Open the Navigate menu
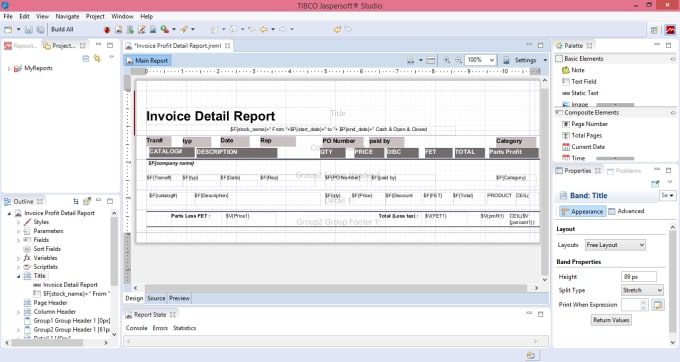This screenshot has height=362, width=680. [x=67, y=16]
